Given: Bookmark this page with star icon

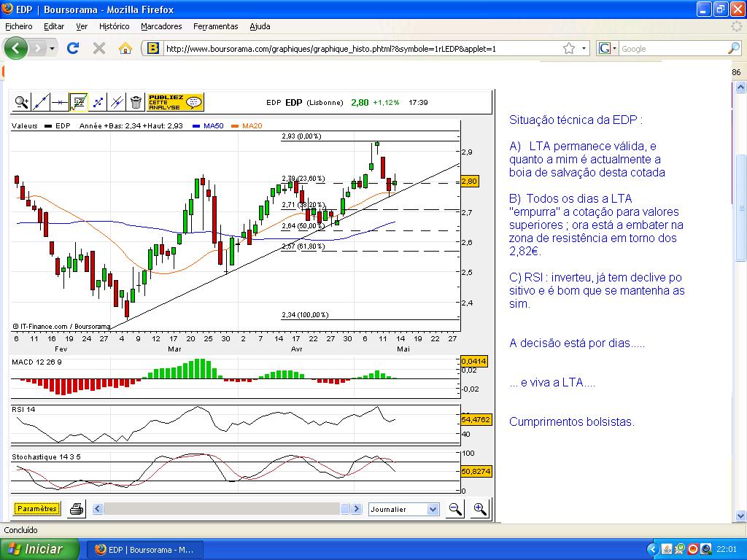Looking at the screenshot, I should [568, 48].
